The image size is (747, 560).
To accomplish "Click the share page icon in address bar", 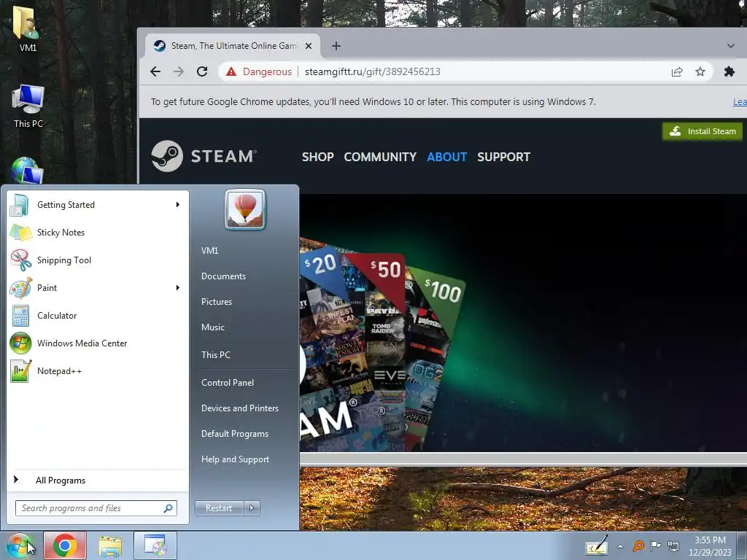I will tap(676, 71).
